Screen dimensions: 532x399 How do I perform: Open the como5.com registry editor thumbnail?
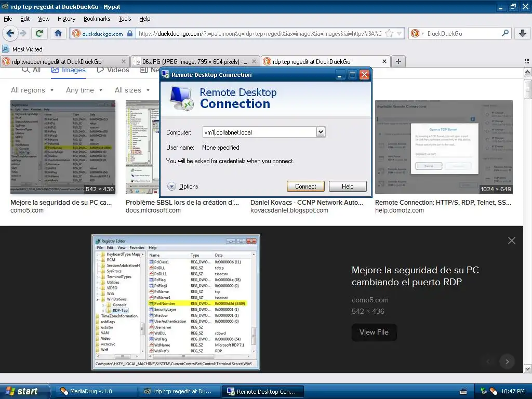(63, 147)
